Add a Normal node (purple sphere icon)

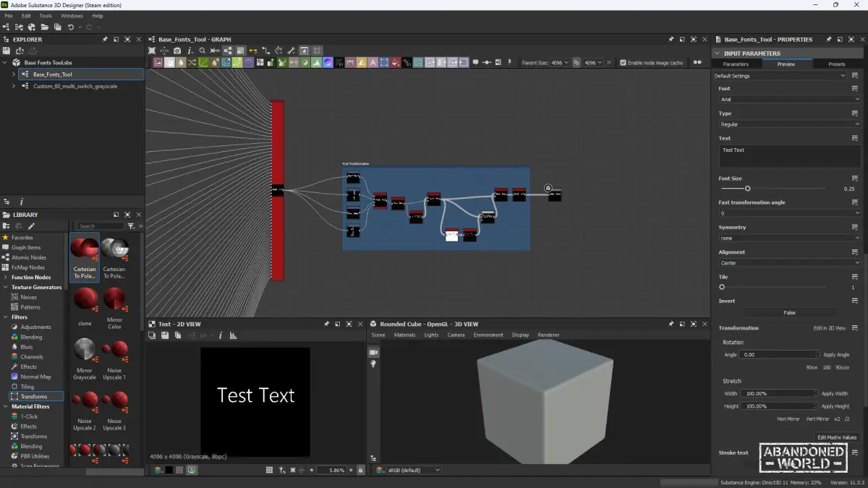[328, 63]
